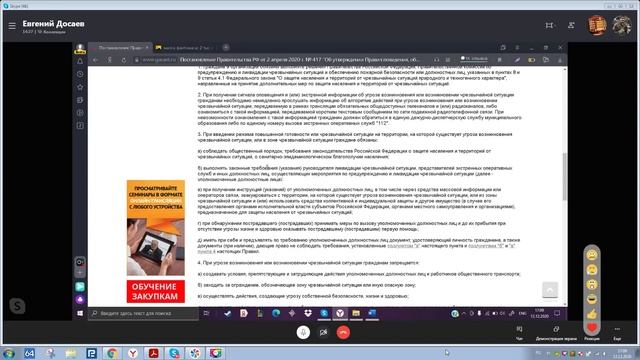Open Skype from the local taskbar
Screen dimensions: 640x360
point(174,353)
